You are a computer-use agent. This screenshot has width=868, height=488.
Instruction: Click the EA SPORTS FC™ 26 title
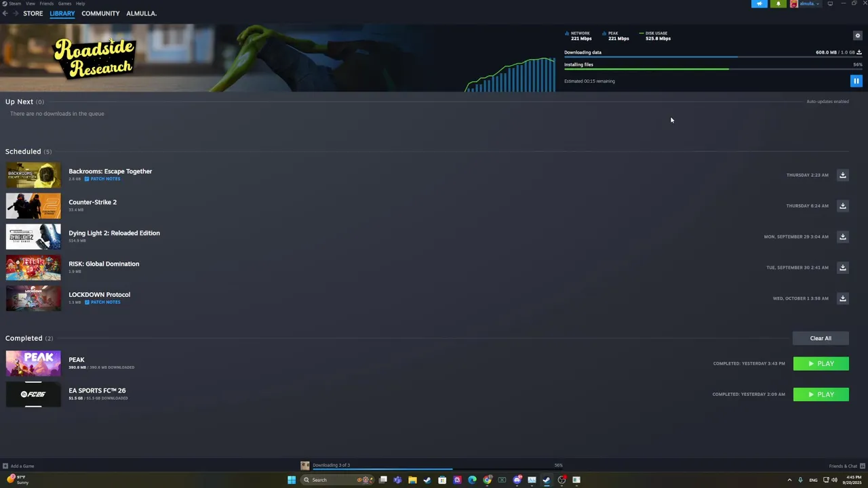97,390
